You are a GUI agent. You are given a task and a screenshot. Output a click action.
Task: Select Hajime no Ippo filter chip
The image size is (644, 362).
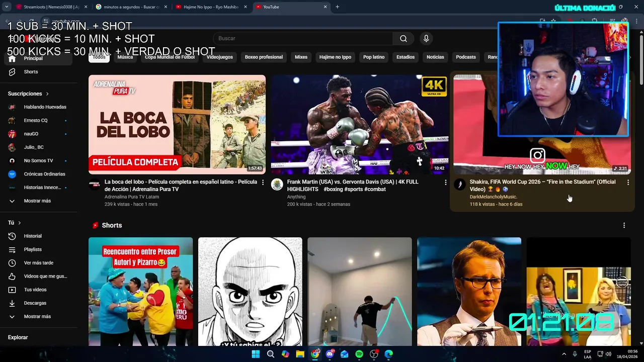[335, 57]
